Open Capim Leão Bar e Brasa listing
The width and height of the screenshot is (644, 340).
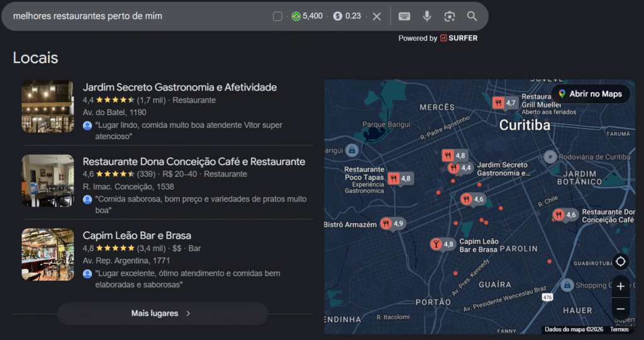coord(136,235)
